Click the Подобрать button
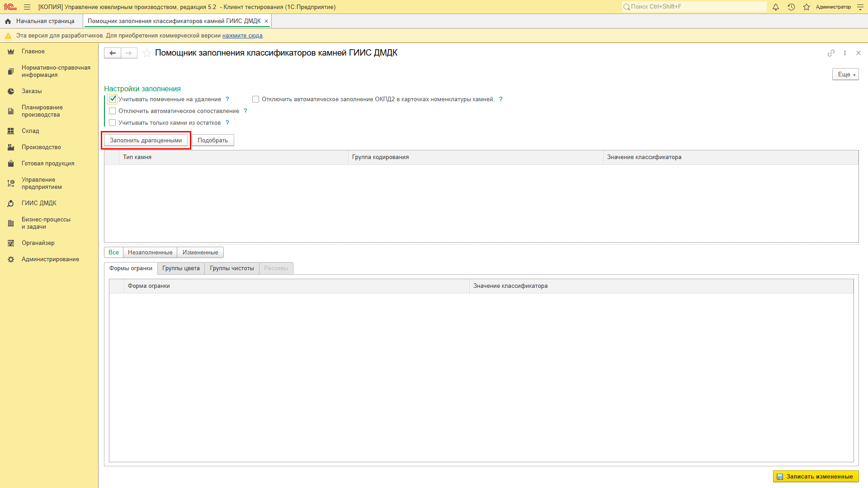This screenshot has width=868, height=488. (x=213, y=140)
